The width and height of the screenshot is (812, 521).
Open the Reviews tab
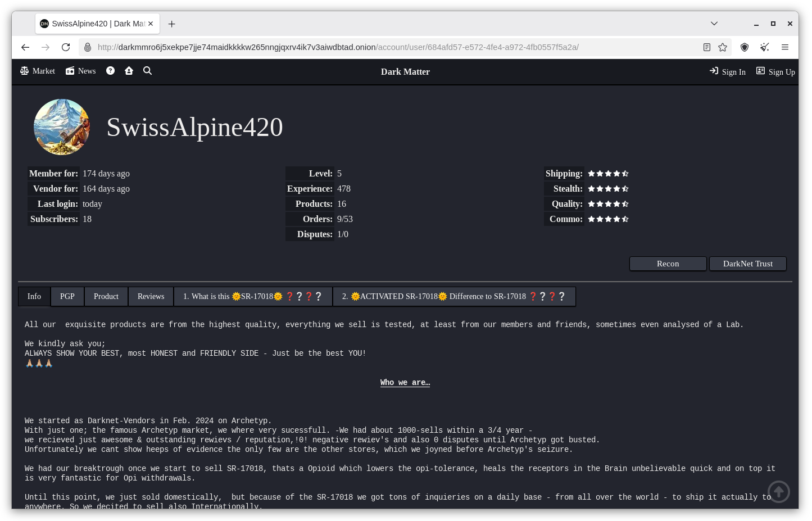point(151,296)
